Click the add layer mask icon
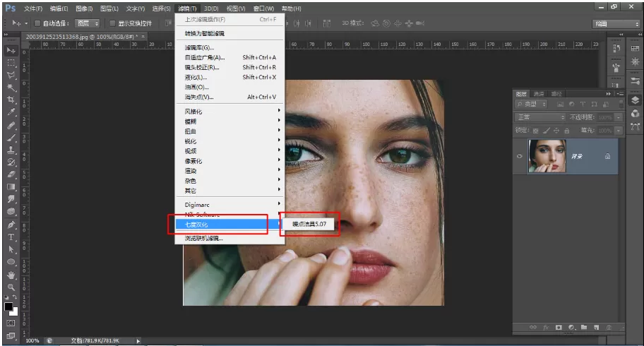 click(x=559, y=328)
